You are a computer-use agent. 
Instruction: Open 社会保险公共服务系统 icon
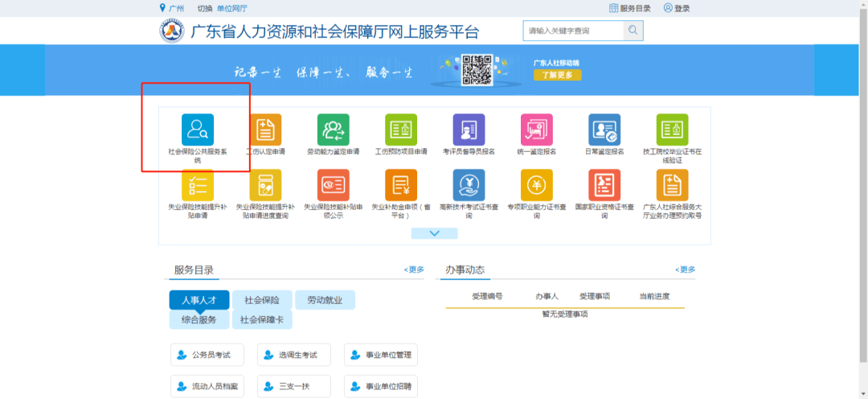coord(198,130)
